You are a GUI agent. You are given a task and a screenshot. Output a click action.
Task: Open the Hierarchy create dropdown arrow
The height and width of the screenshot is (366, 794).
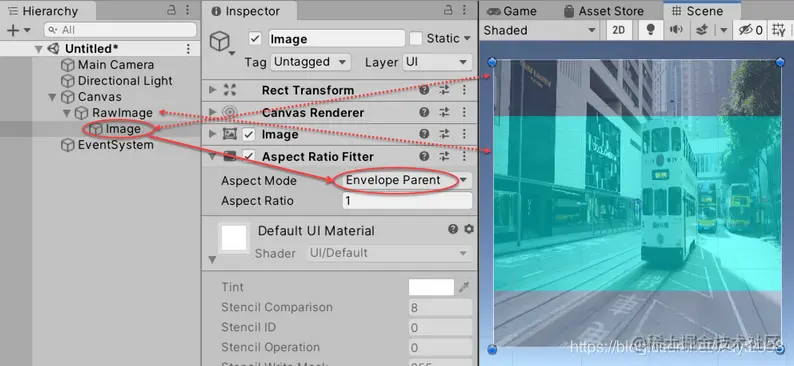click(x=27, y=31)
